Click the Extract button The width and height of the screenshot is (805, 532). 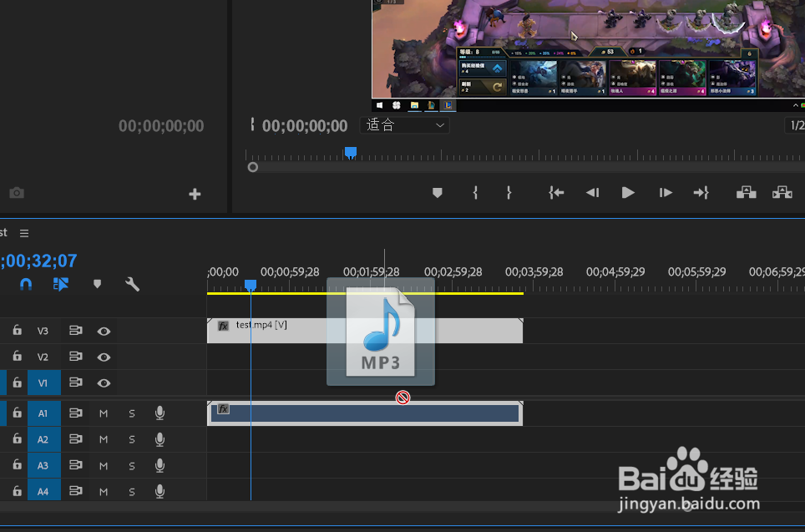pyautogui.click(x=782, y=193)
